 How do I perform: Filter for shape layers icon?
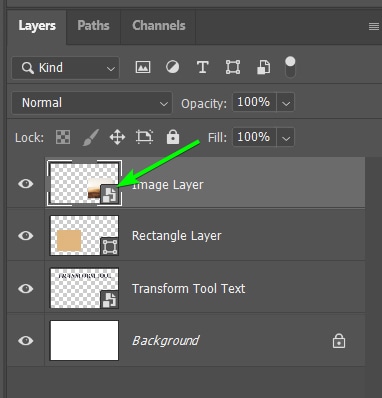coord(233,67)
